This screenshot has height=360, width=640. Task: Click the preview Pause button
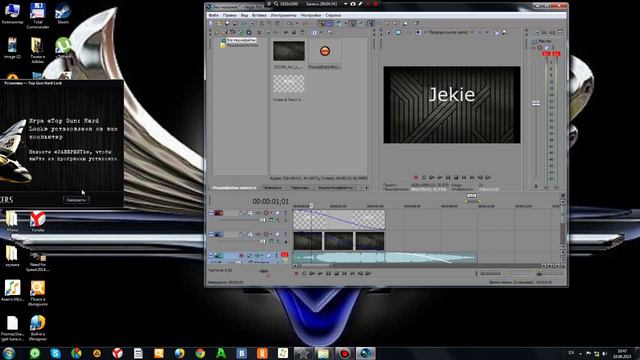pyautogui.click(x=448, y=178)
